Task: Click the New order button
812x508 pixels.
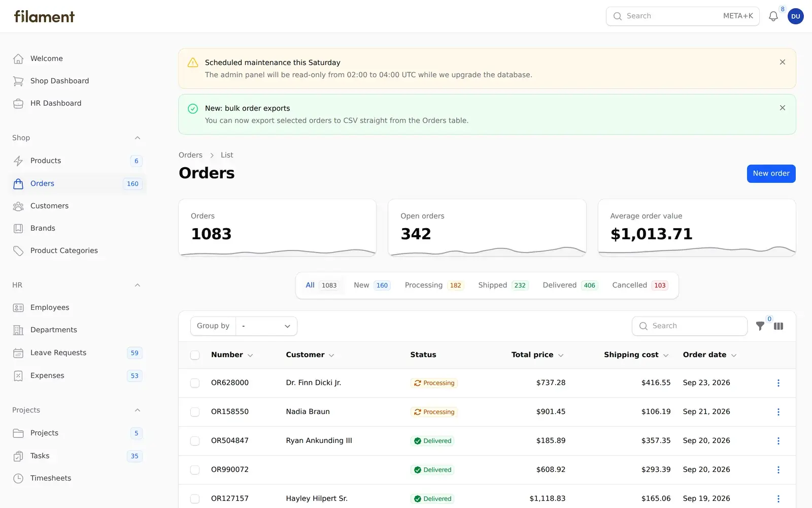Action: click(x=771, y=174)
